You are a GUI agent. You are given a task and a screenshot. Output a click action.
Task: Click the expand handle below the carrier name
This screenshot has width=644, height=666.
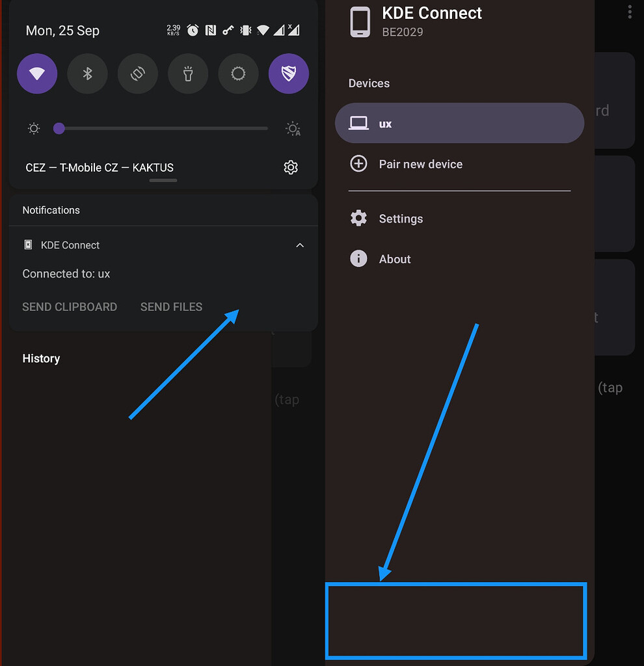point(162,180)
